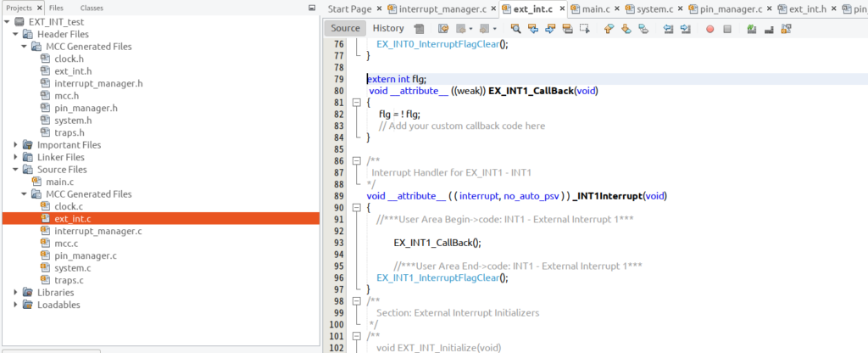Jump to Previous Bookmark icon

pyautogui.click(x=609, y=28)
